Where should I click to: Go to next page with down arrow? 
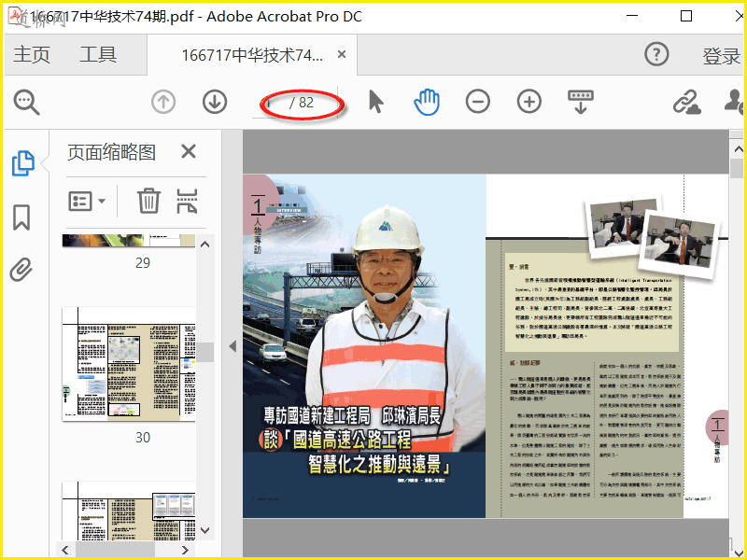click(215, 102)
